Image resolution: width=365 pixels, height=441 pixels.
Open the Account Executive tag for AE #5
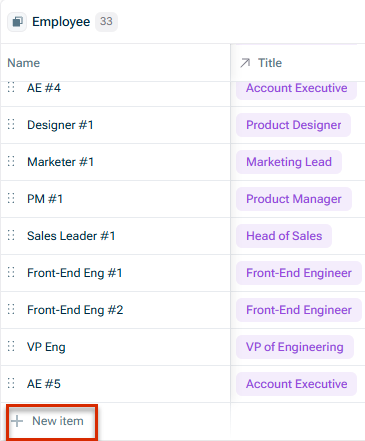tap(297, 384)
